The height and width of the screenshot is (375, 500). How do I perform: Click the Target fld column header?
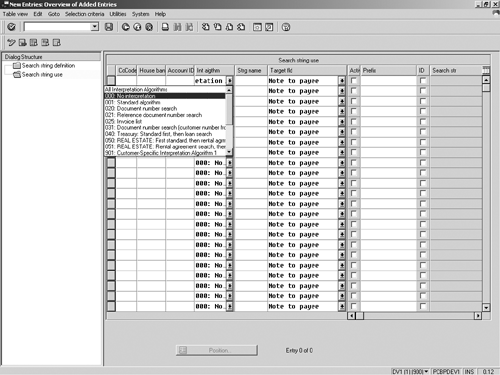[x=307, y=70]
